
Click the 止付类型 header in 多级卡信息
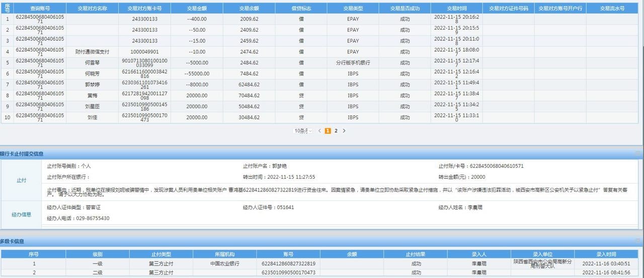161,254
